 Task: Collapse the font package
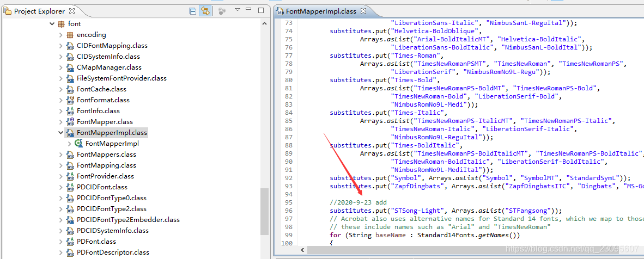coord(52,24)
